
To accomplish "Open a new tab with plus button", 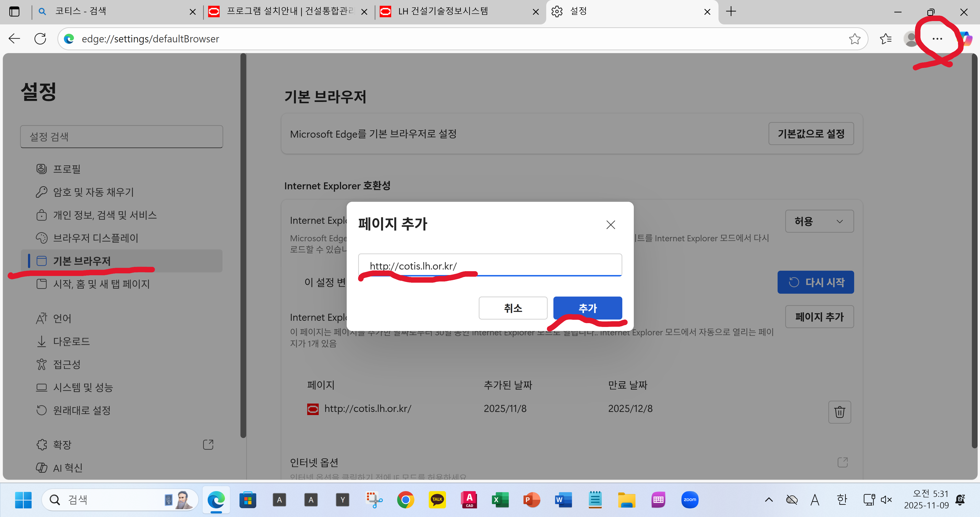I will (731, 11).
